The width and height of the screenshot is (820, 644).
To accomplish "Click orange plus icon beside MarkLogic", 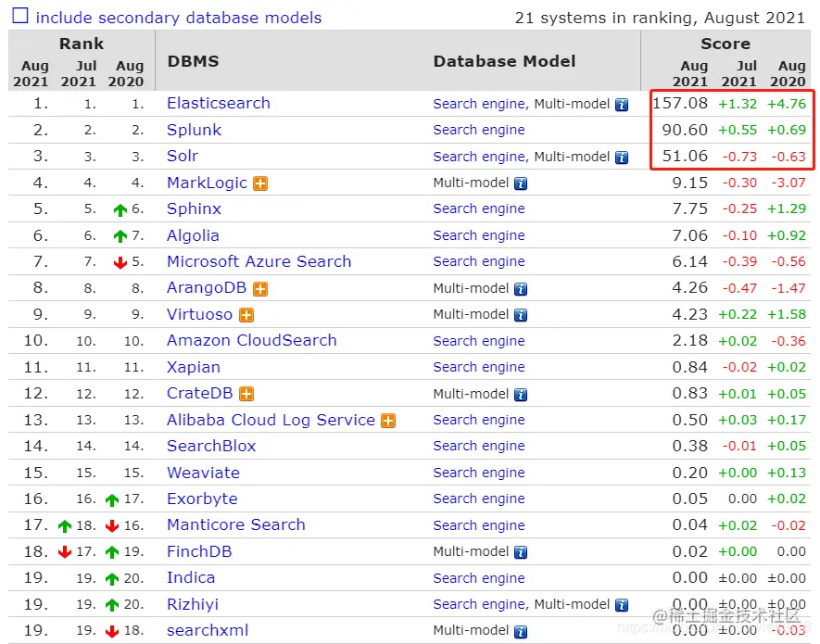I will click(x=260, y=183).
